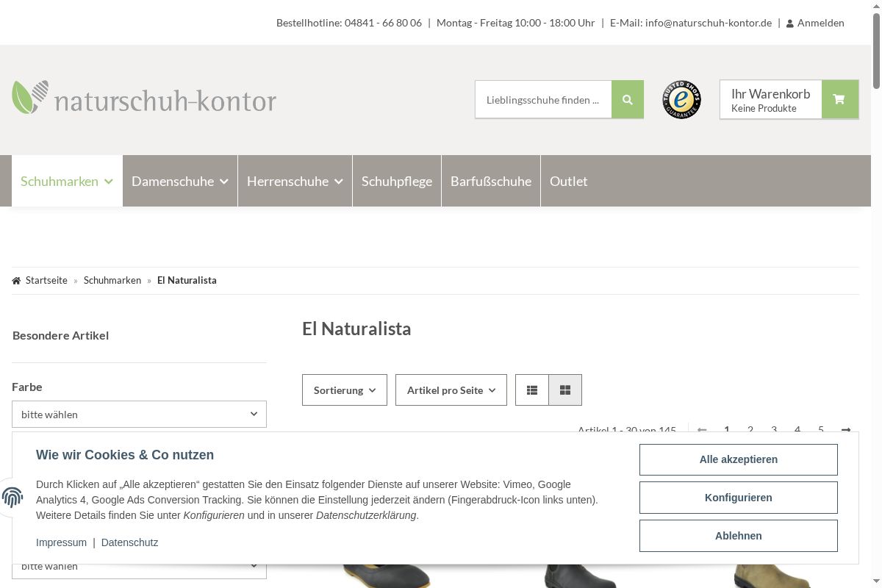This screenshot has width=882, height=588.
Task: Open the Startseite breadcrumb link
Action: pos(46,280)
